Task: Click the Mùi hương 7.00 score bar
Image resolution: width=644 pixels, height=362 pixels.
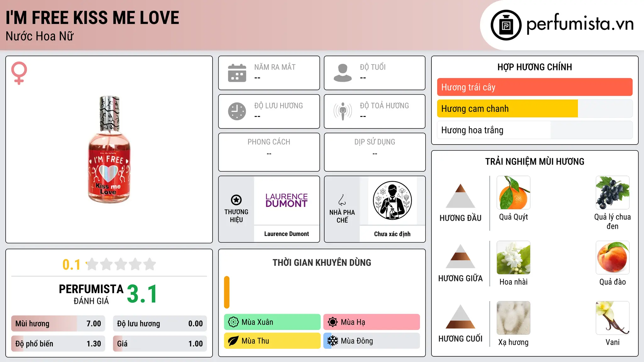Action: (58, 324)
